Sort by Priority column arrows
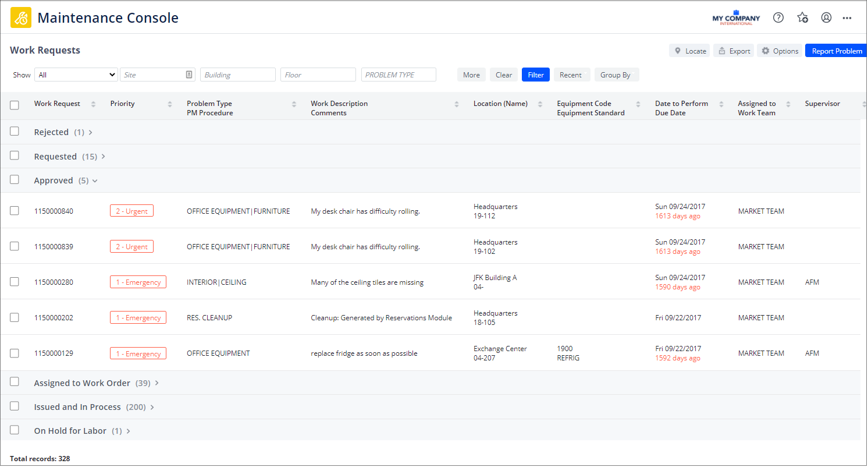Viewport: 868px width, 467px height. pyautogui.click(x=170, y=104)
